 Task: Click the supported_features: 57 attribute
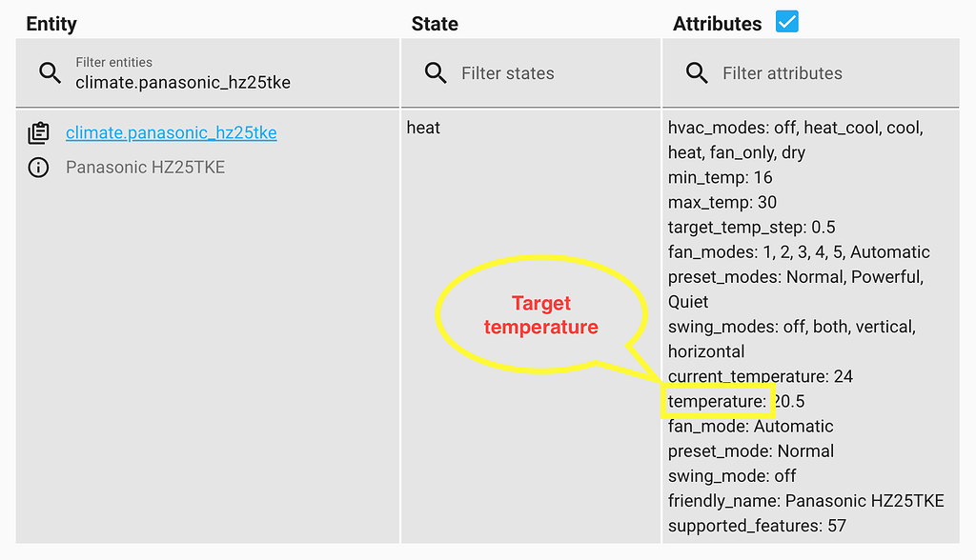[757, 526]
